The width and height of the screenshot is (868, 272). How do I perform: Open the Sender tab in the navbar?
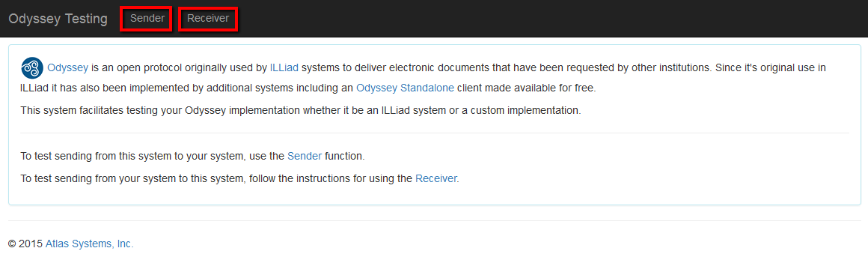coord(147,18)
